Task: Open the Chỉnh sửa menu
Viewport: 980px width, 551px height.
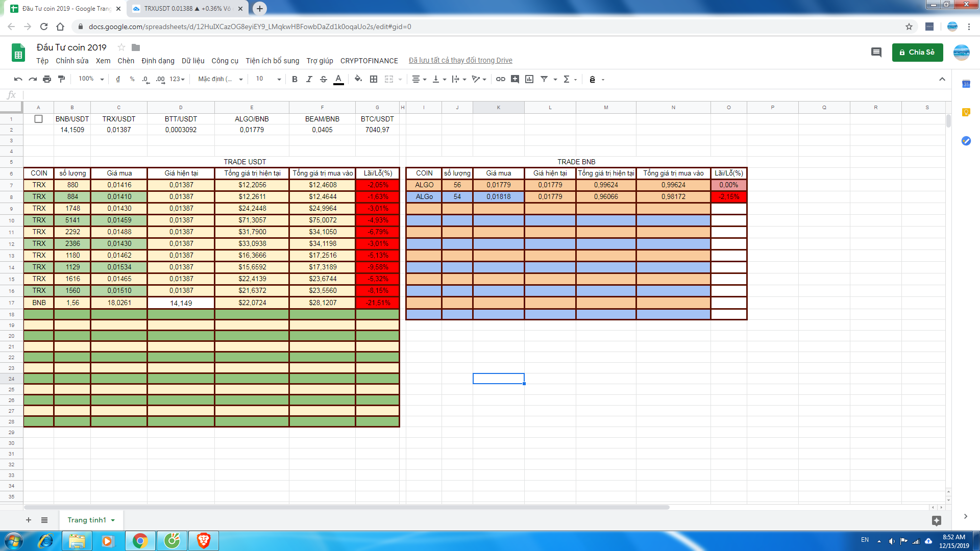Action: coord(72,61)
